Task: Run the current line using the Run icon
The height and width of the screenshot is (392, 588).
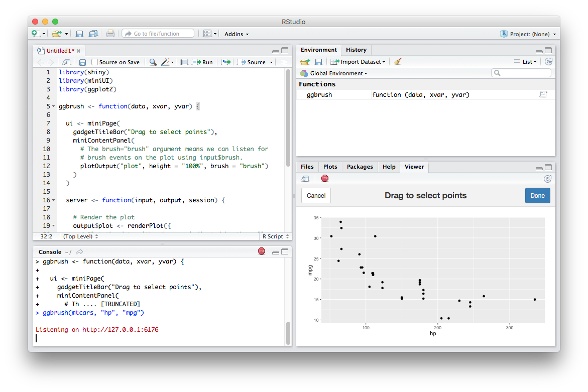Action: coord(202,62)
